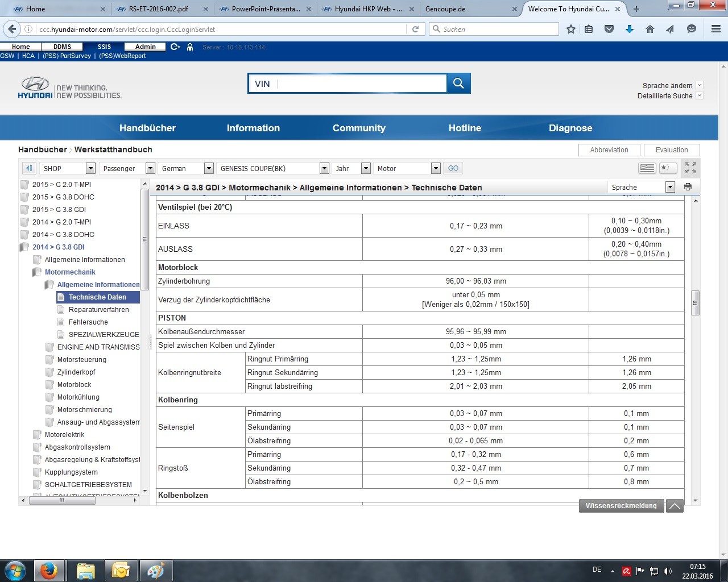Open Paint from the taskbar
The width and height of the screenshot is (728, 582).
click(x=155, y=570)
